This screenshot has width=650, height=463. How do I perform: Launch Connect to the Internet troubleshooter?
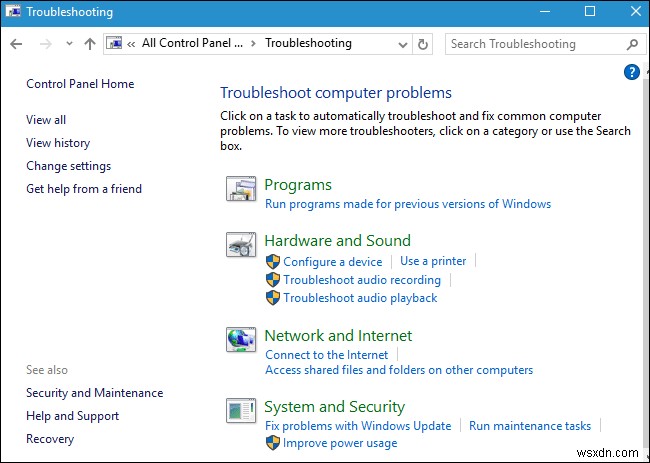click(327, 355)
